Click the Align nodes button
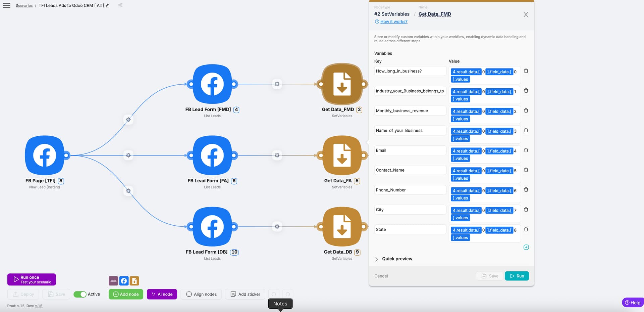The width and height of the screenshot is (644, 312). point(201,294)
